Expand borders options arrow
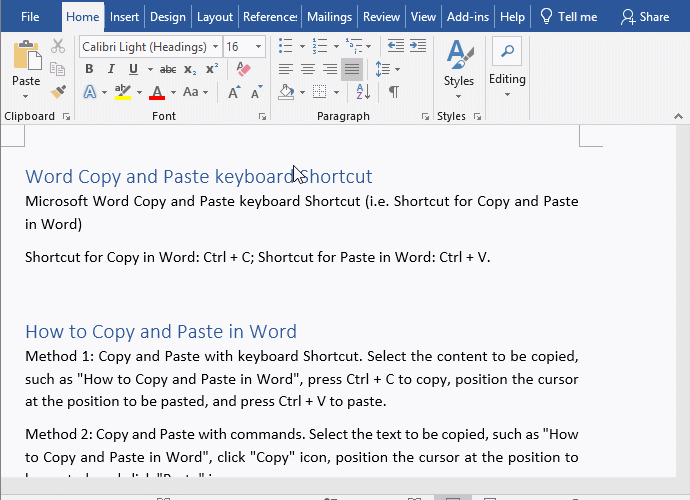Image resolution: width=690 pixels, height=500 pixels. tap(336, 92)
